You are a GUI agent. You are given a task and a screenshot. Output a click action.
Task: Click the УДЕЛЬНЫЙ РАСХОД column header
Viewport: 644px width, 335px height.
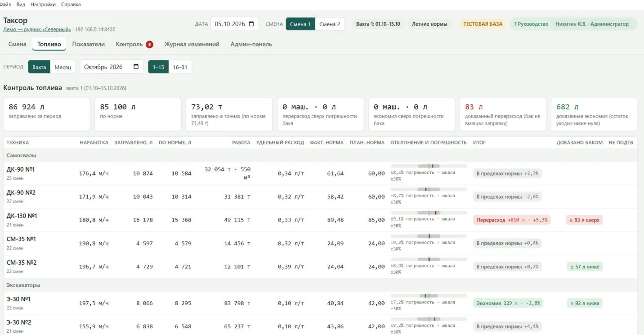pyautogui.click(x=280, y=143)
